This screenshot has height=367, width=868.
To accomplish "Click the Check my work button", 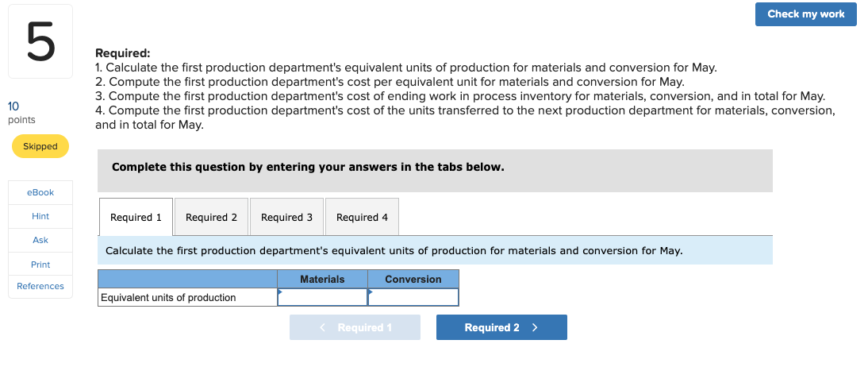I will (805, 14).
